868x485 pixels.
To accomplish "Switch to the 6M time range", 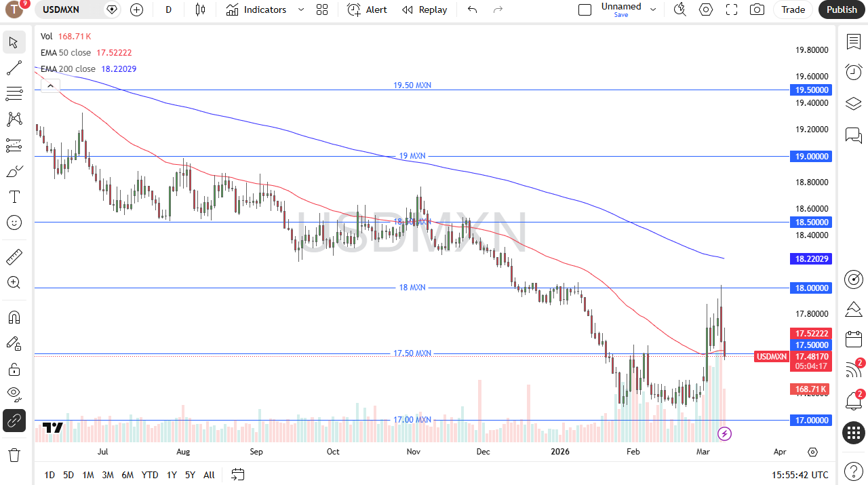I will coord(127,475).
